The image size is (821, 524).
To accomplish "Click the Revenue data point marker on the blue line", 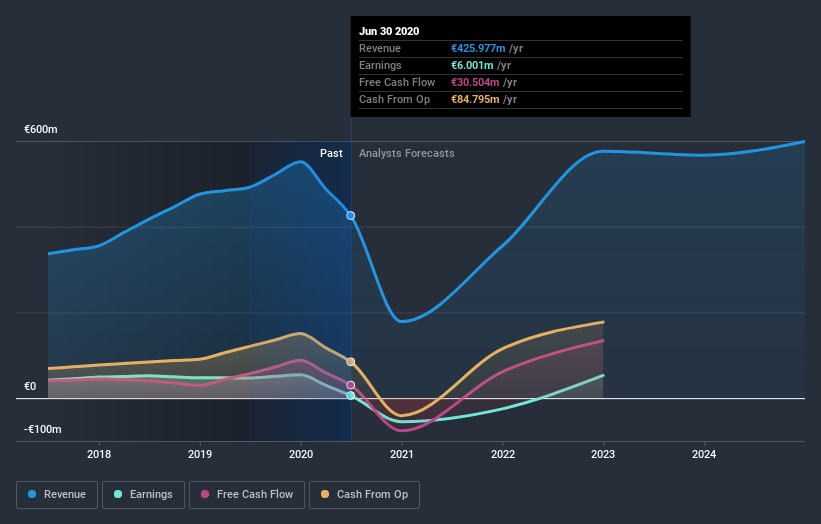I will [351, 216].
